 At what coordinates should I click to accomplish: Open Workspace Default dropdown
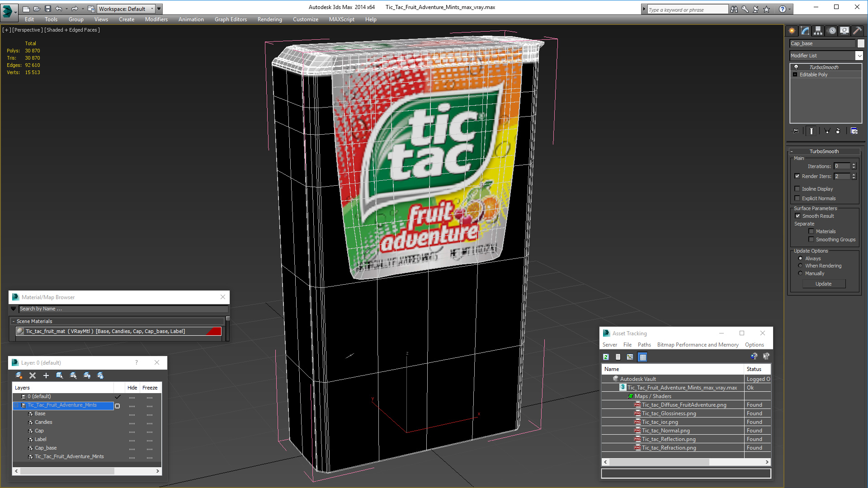click(x=126, y=9)
